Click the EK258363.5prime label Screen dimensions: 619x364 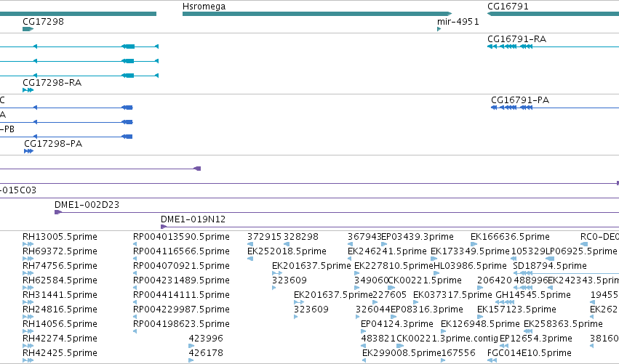pyautogui.click(x=563, y=324)
